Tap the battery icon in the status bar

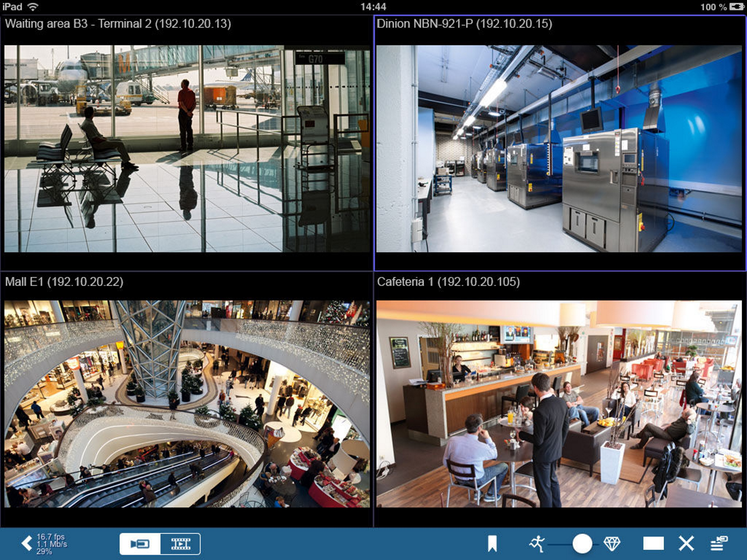click(x=737, y=7)
